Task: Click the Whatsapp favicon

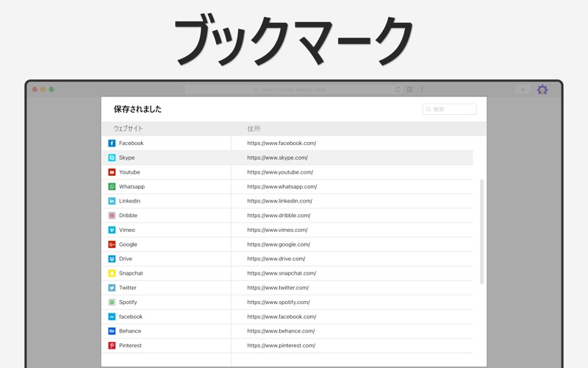Action: [x=112, y=187]
